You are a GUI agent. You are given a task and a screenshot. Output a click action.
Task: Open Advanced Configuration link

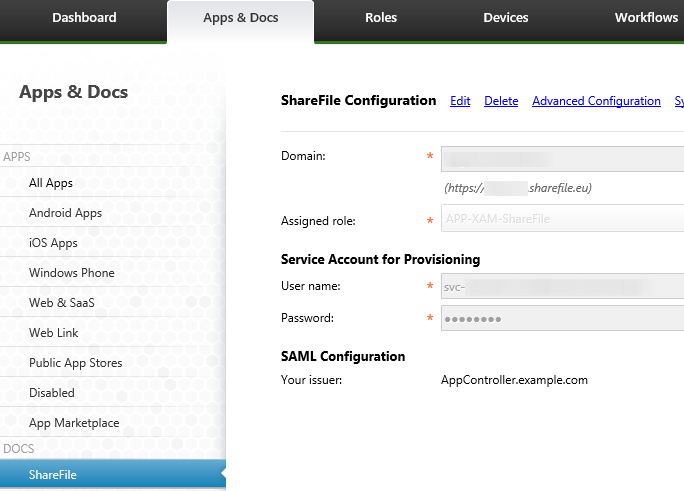pos(596,101)
